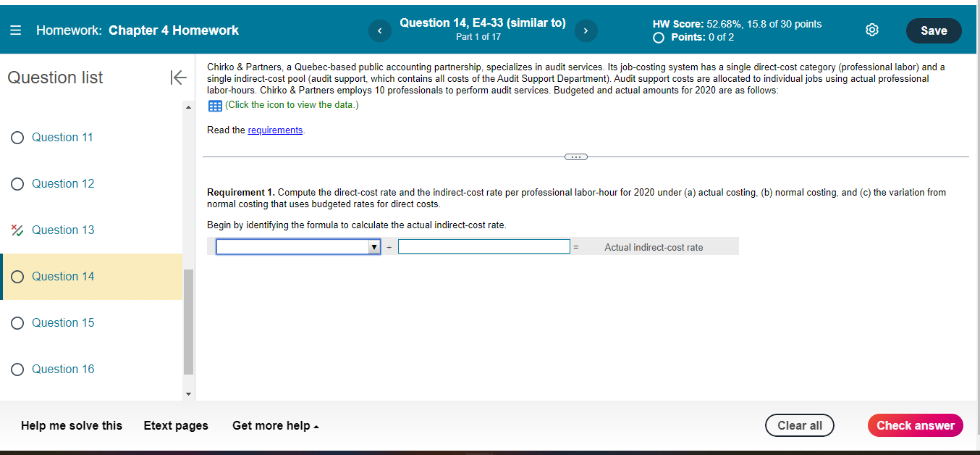
Task: Click the partial-credit icon beside Question 13
Action: [x=17, y=230]
